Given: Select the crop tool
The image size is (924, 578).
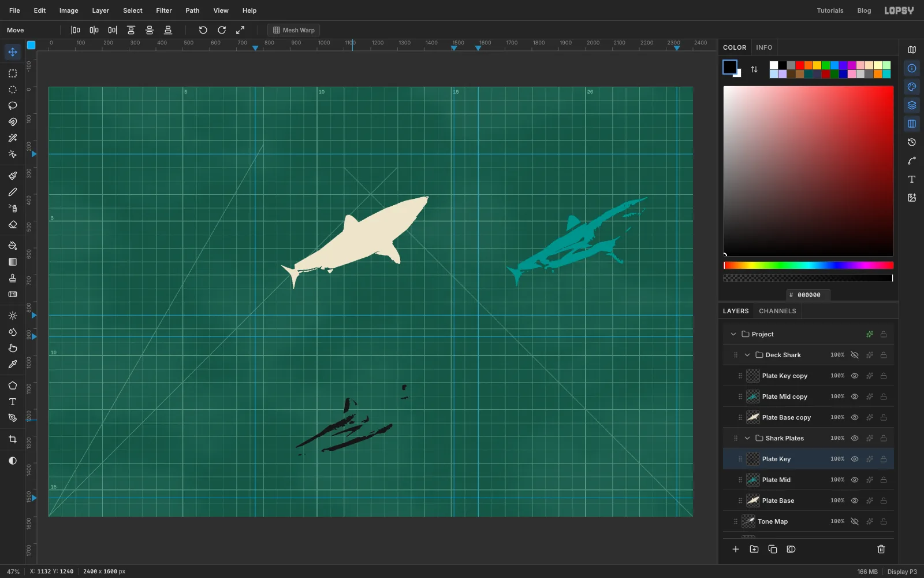Looking at the screenshot, I should click(13, 439).
